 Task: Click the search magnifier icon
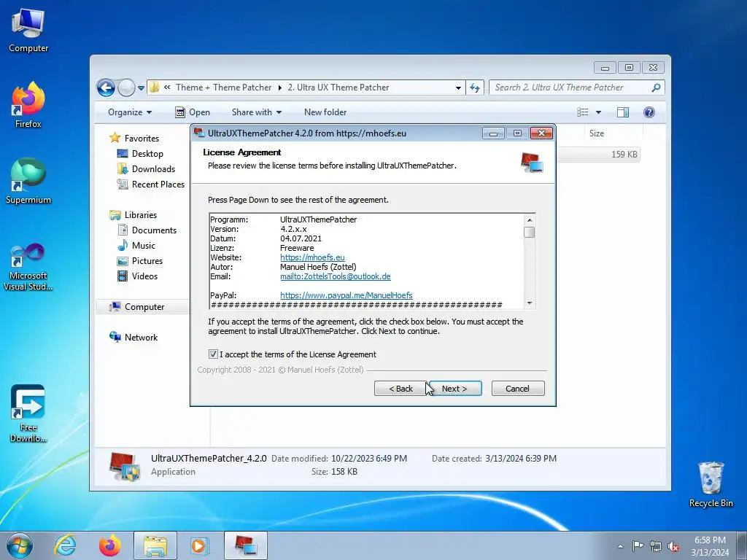pos(656,87)
